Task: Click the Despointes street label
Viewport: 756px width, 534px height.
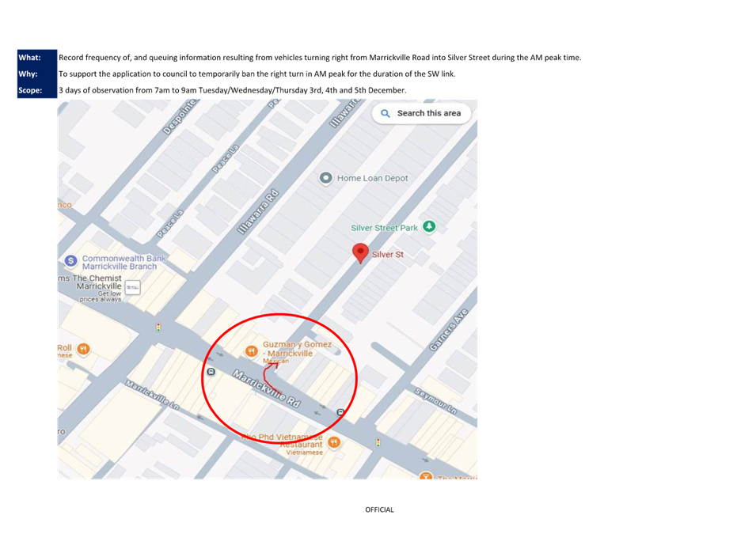Action: [180, 116]
